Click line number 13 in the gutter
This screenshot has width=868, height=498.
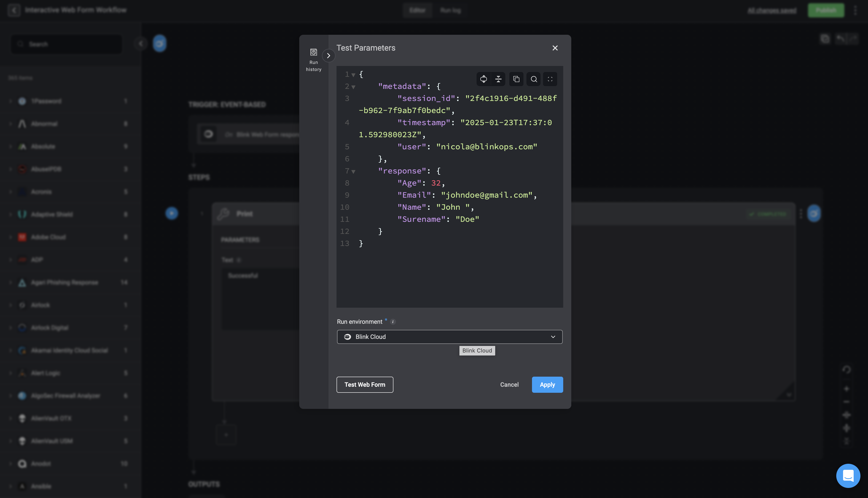[345, 243]
